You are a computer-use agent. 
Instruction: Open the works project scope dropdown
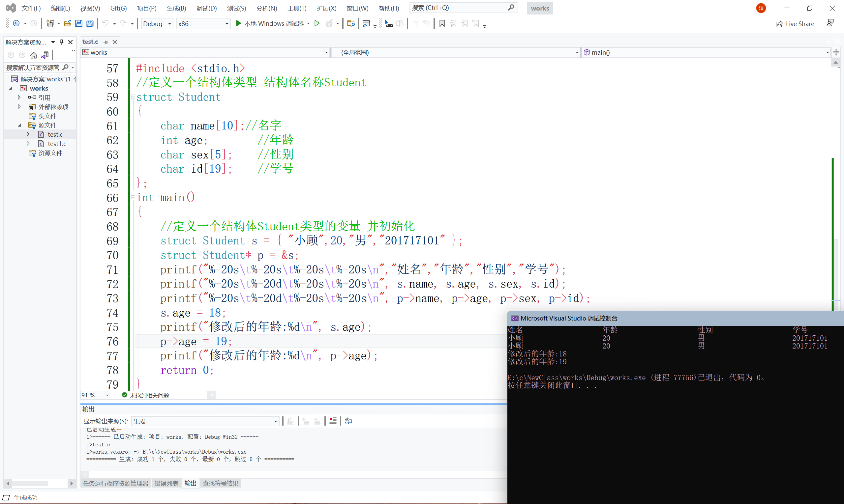point(206,52)
